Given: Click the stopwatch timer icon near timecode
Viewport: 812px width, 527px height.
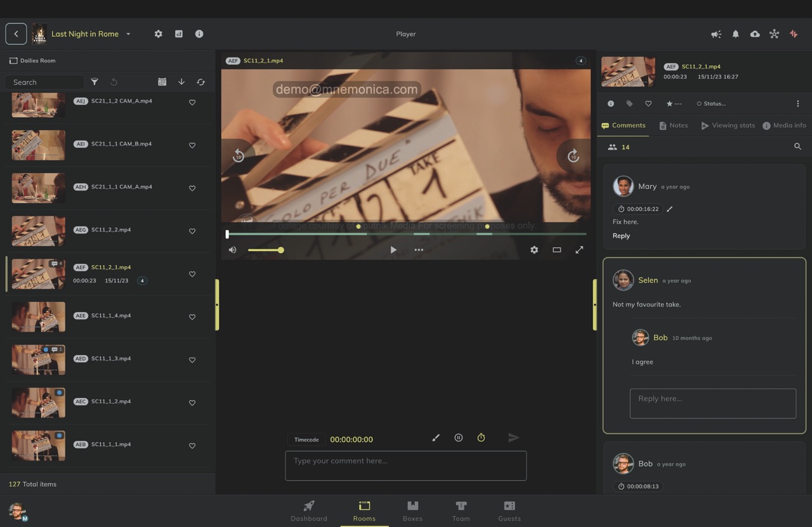Looking at the screenshot, I should [481, 438].
